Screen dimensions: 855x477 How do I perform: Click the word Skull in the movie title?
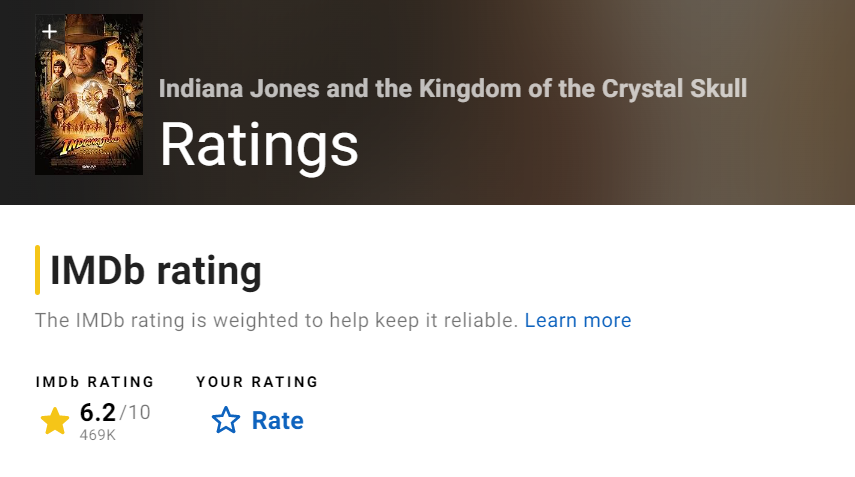(718, 88)
